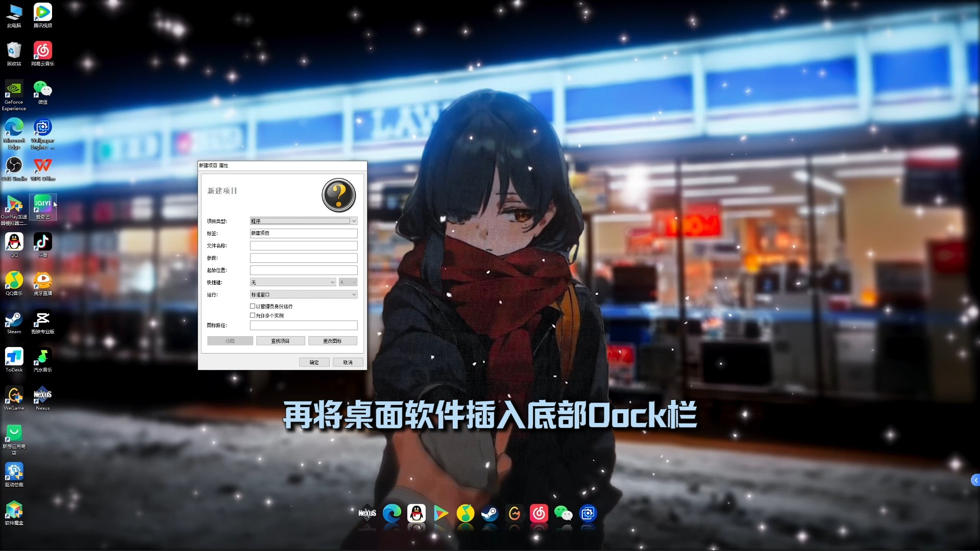Open the 快捷键 modifier dropdown showing 无
The height and width of the screenshot is (551, 980).
(293, 282)
